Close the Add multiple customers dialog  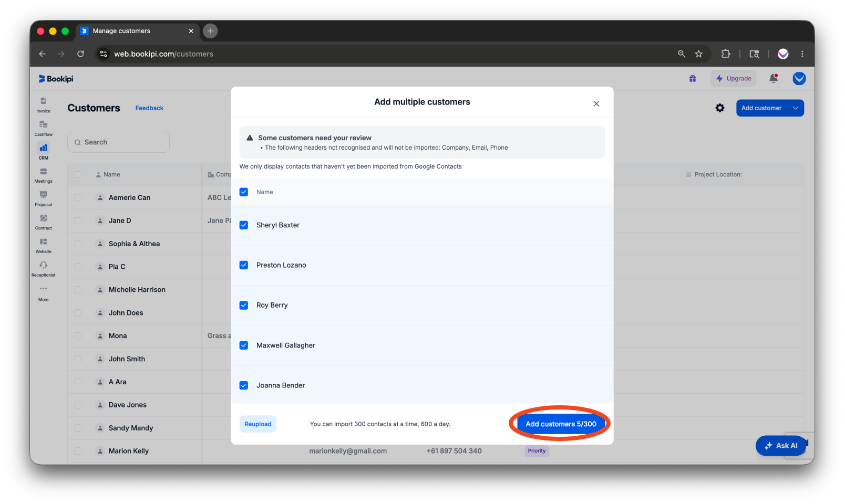pyautogui.click(x=596, y=103)
